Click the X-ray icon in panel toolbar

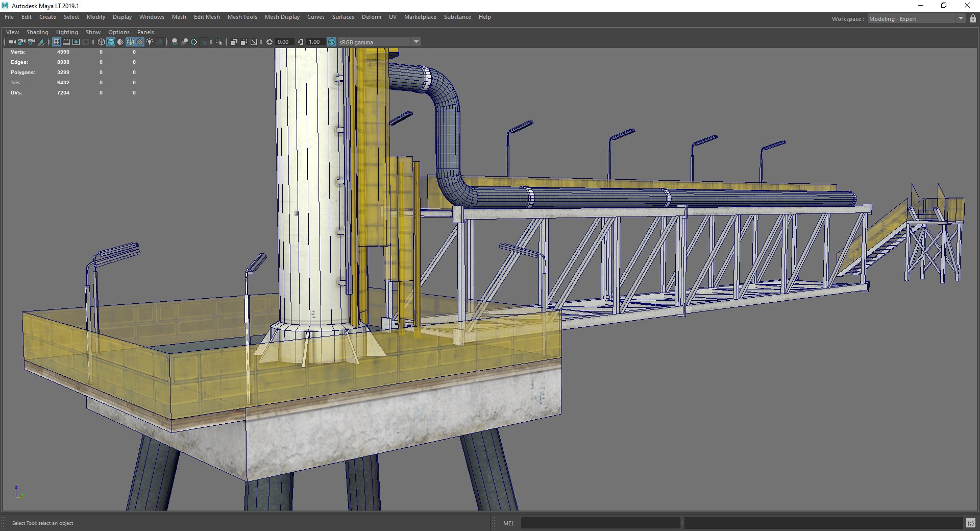[x=234, y=42]
